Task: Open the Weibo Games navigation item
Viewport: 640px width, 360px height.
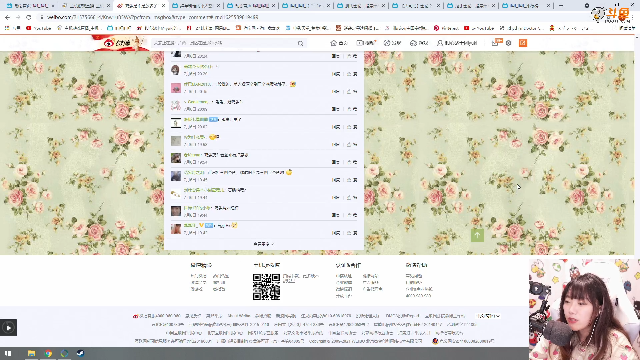Action: pos(419,43)
